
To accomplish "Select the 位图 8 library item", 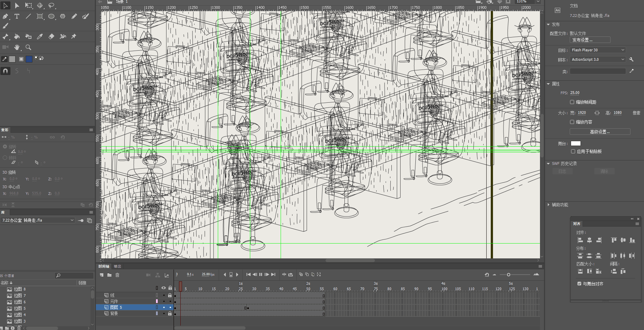I will [20, 289].
